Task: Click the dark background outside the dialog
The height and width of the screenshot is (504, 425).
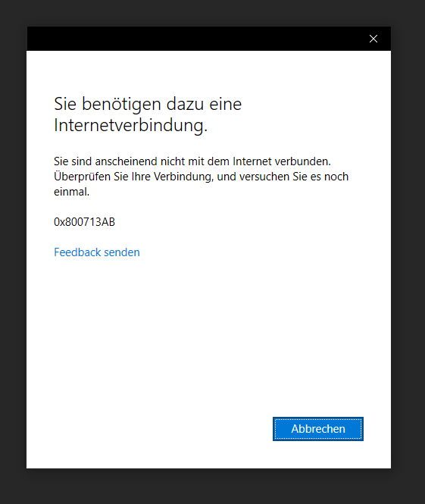Action: [x=13, y=257]
